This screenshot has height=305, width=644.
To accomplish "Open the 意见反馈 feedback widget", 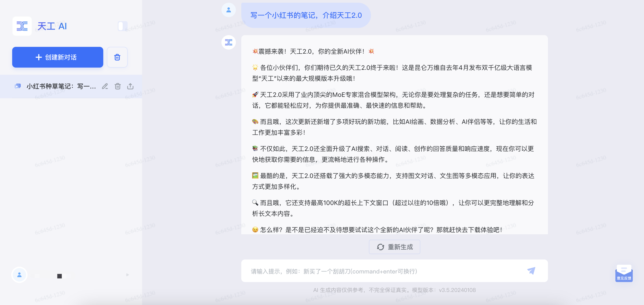I will pyautogui.click(x=624, y=273).
